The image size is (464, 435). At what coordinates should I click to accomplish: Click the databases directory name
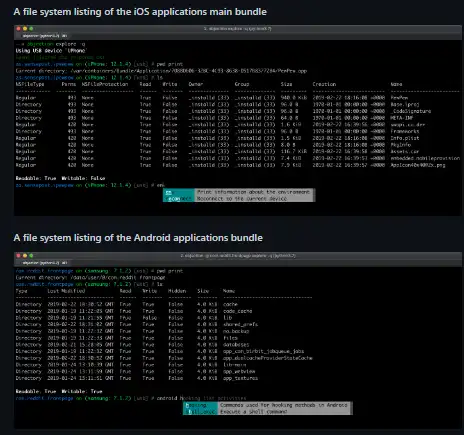236,345
